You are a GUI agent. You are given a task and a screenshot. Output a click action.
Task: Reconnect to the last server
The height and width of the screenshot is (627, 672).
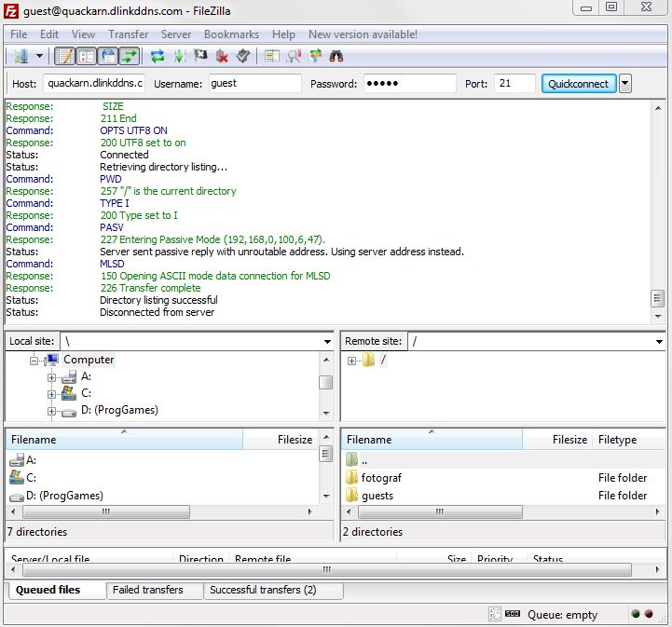click(243, 56)
